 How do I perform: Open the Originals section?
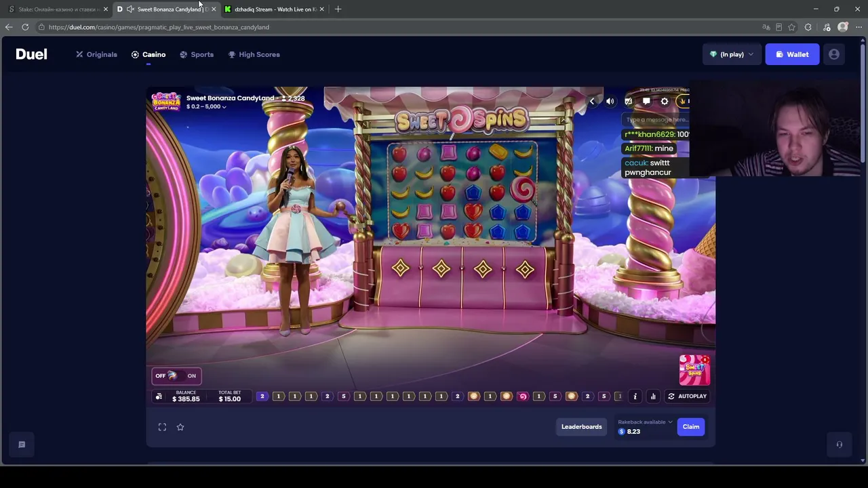(x=96, y=54)
